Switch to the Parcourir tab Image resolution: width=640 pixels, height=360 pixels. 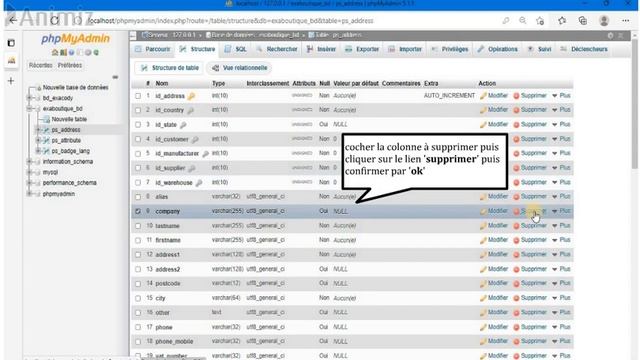(153, 49)
